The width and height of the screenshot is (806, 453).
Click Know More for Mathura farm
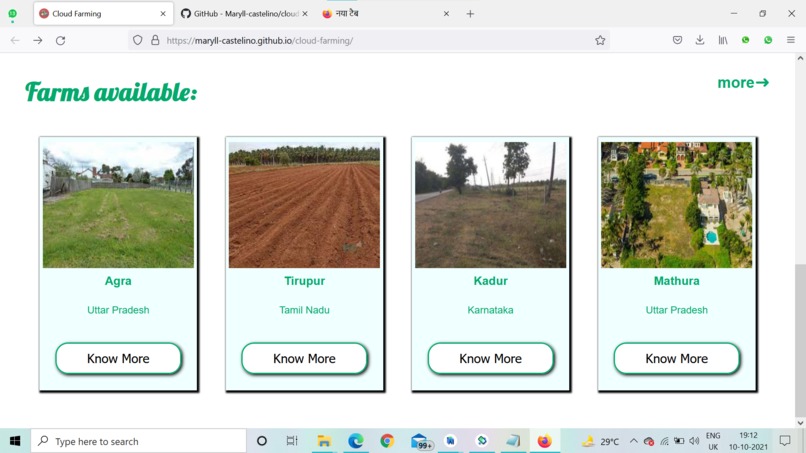(x=676, y=358)
